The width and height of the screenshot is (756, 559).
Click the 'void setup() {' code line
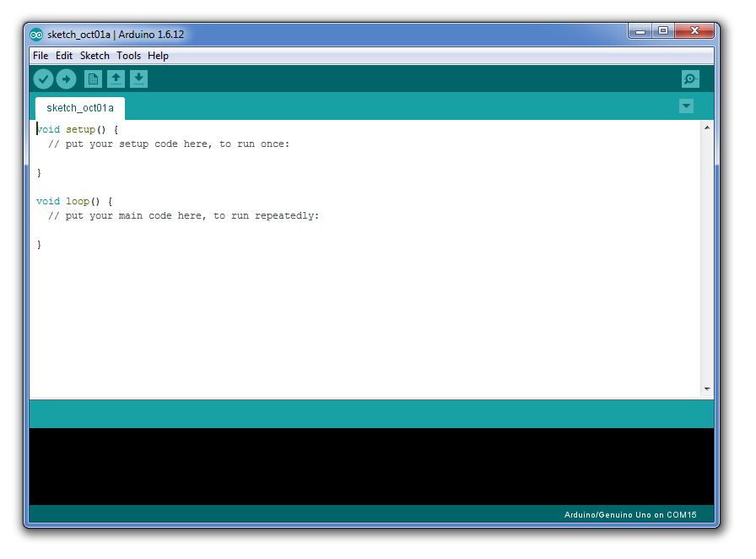click(x=78, y=130)
